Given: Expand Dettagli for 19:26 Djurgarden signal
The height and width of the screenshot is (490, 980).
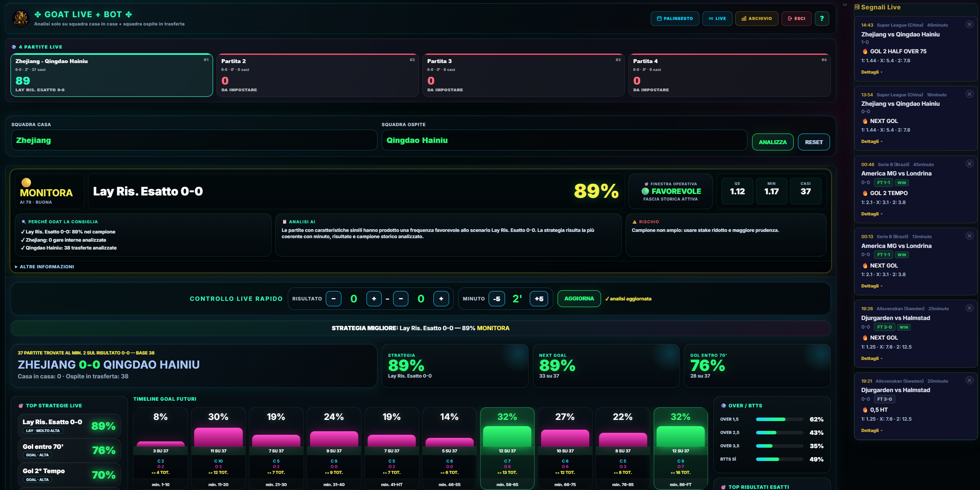Looking at the screenshot, I should coord(872,358).
